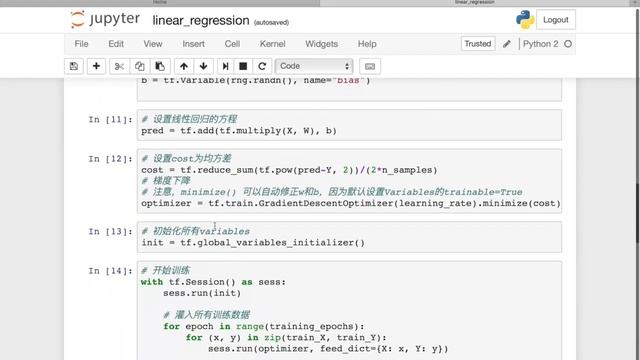Save notebook with the floppy disk icon
Viewport: 640px width, 360px height.
(74, 66)
